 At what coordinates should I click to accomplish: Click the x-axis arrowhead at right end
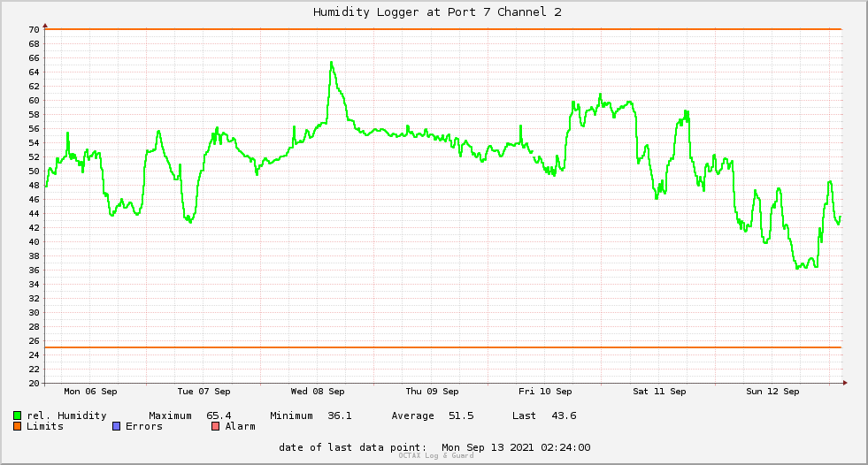[x=845, y=383]
